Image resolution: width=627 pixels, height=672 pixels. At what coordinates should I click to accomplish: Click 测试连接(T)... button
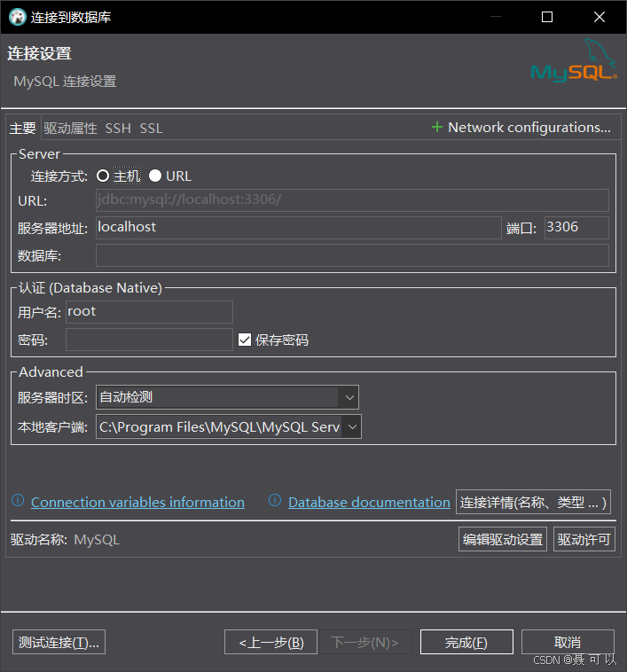click(59, 642)
